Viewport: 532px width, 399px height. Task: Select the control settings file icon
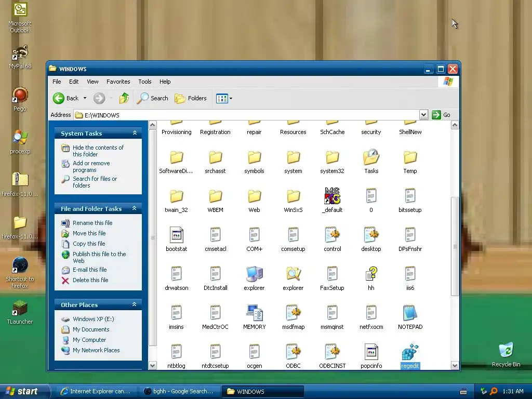tap(332, 234)
